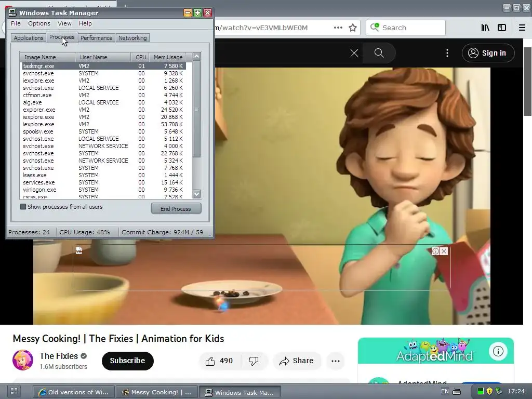
Task: Click the Share button
Action: click(296, 361)
